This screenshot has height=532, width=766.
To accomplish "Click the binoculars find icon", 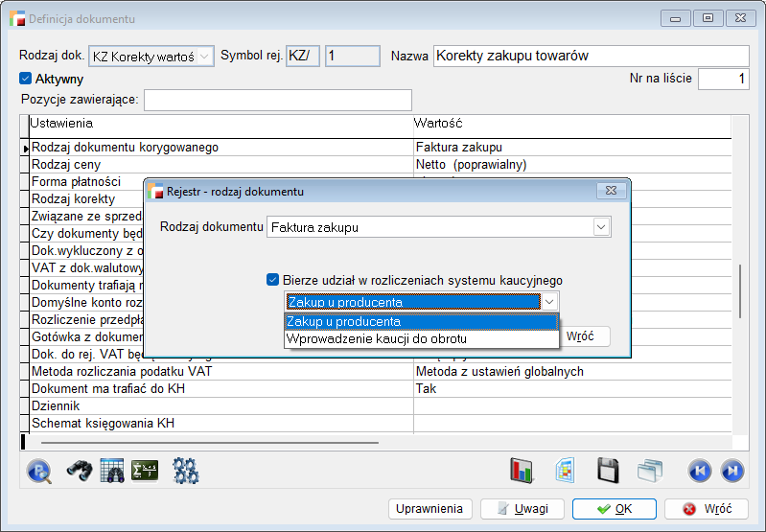I will [79, 471].
